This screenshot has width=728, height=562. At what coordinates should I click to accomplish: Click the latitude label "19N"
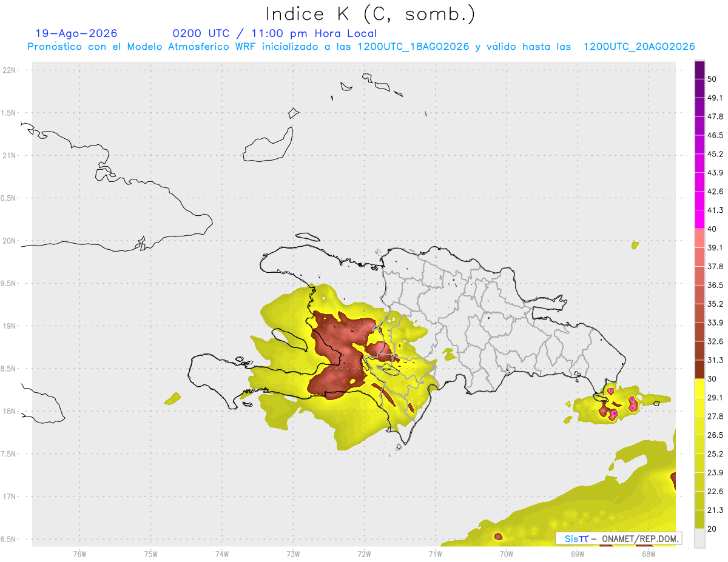pyautogui.click(x=9, y=326)
